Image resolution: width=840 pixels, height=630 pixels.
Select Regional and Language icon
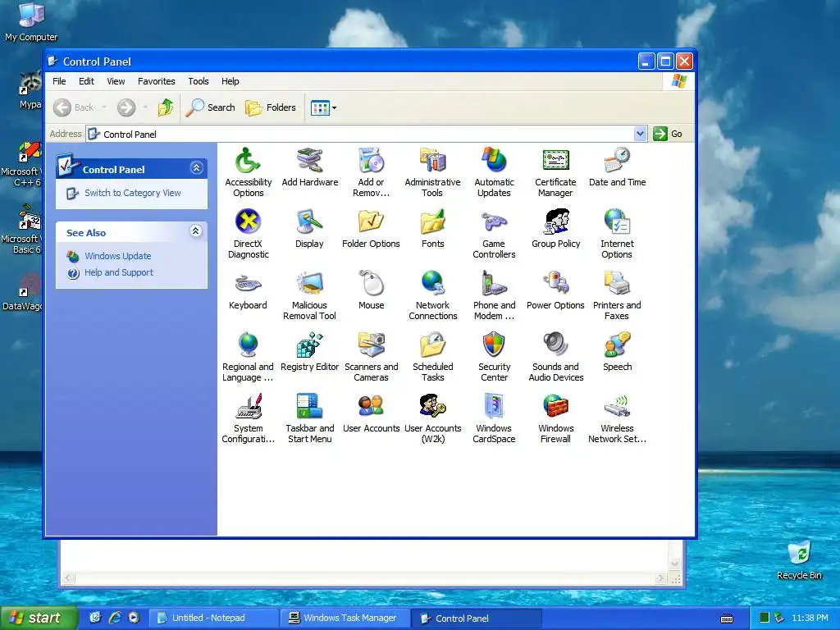point(248,356)
